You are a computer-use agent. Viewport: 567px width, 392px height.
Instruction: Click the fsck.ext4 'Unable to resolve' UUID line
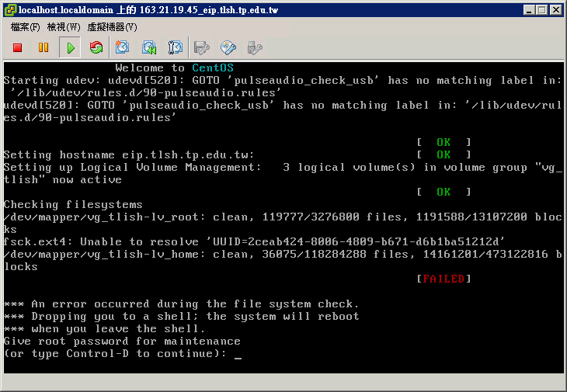tap(254, 241)
